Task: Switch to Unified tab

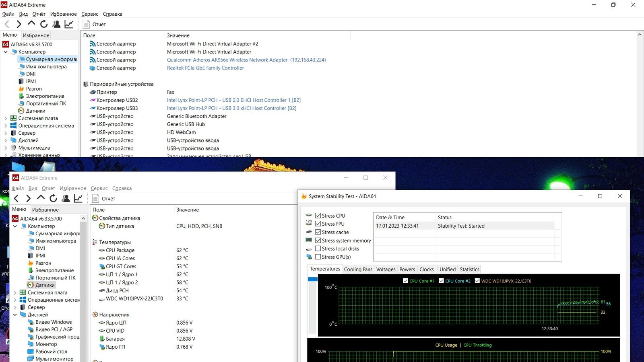Action: tap(448, 269)
